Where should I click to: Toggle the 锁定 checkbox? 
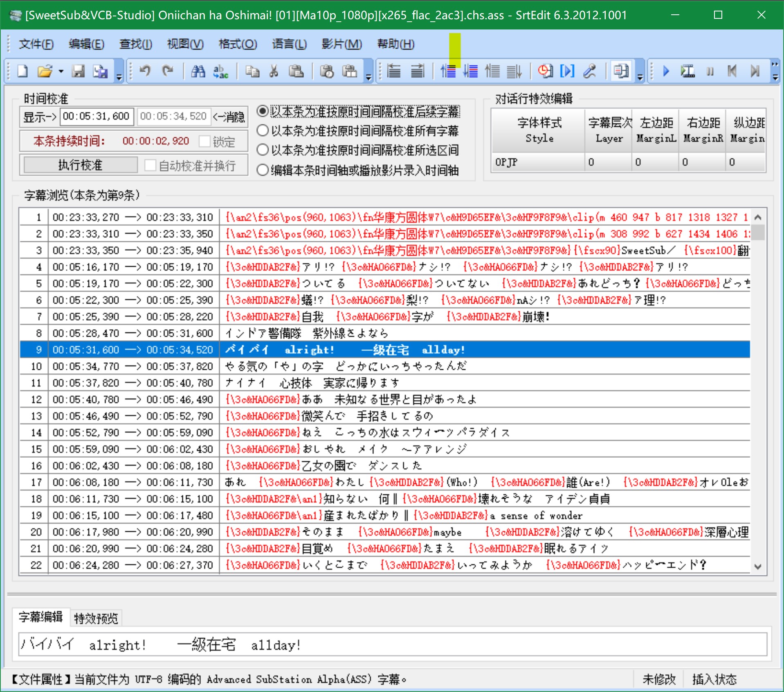tap(217, 142)
